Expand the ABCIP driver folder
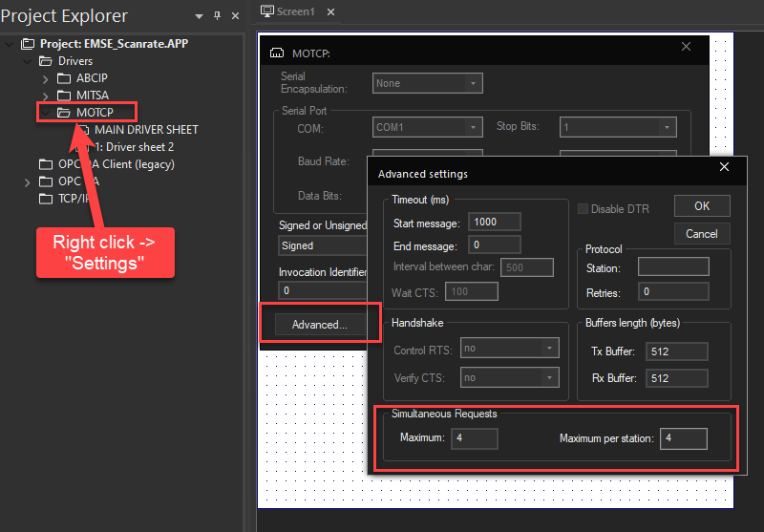This screenshot has height=532, width=764. coord(45,79)
